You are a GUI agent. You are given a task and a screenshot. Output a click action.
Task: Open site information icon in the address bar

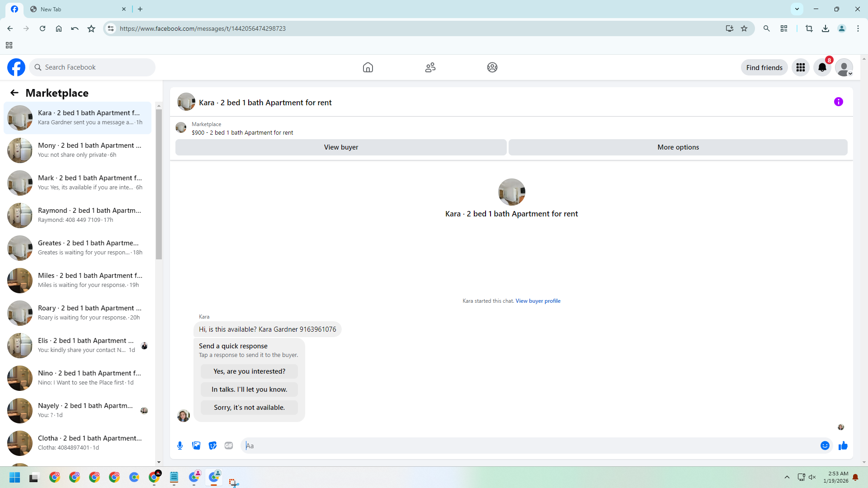pyautogui.click(x=111, y=28)
